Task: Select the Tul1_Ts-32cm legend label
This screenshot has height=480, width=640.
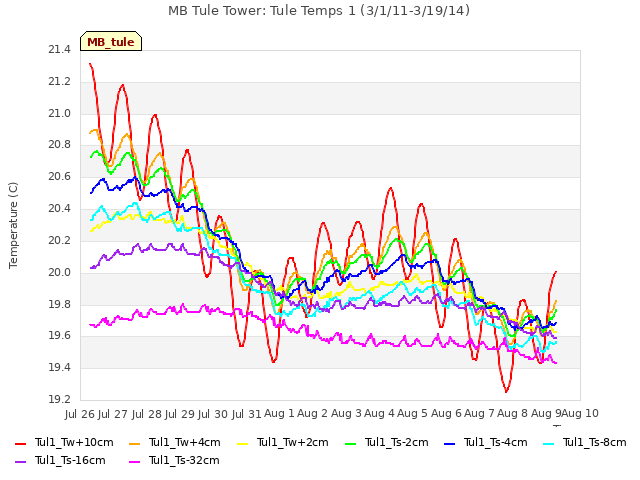Action: [x=184, y=460]
